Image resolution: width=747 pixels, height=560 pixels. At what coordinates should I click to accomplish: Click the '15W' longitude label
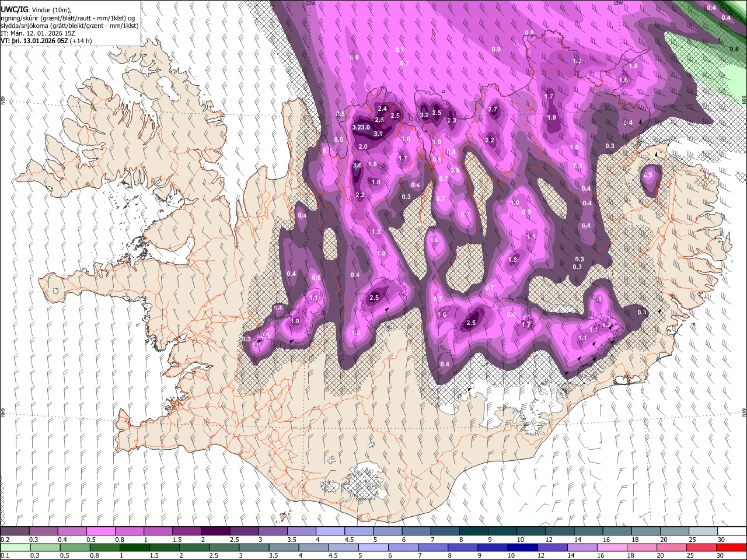point(619,3)
